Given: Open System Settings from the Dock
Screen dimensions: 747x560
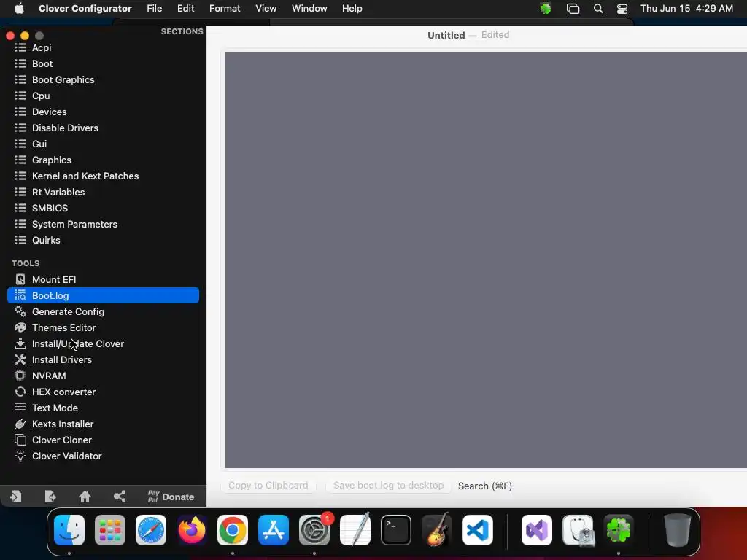Looking at the screenshot, I should (x=314, y=530).
